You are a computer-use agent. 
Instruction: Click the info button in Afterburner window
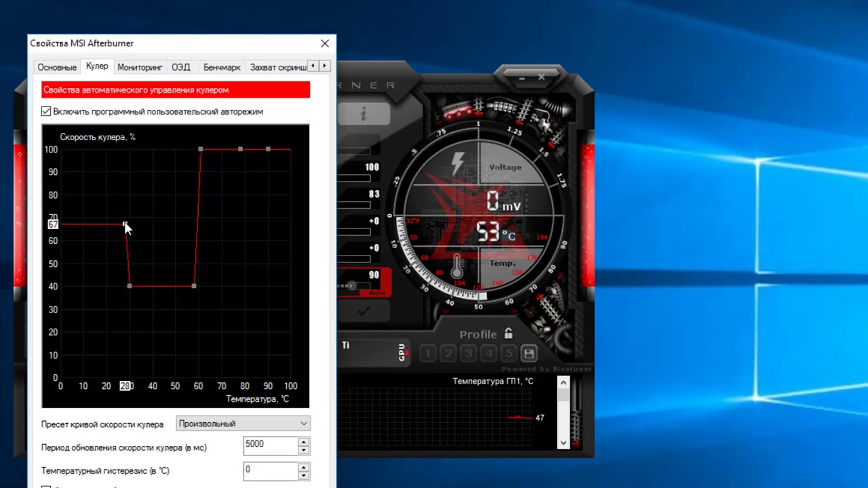tap(364, 114)
